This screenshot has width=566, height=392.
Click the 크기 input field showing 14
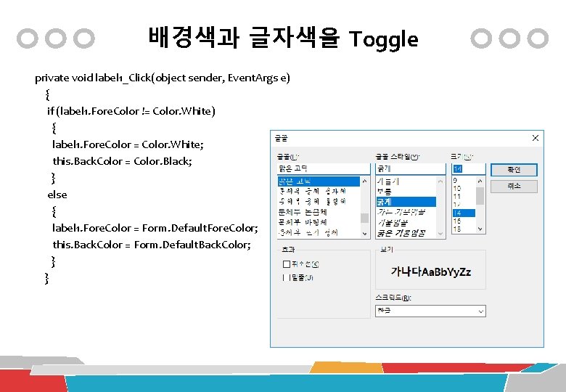[469, 168]
